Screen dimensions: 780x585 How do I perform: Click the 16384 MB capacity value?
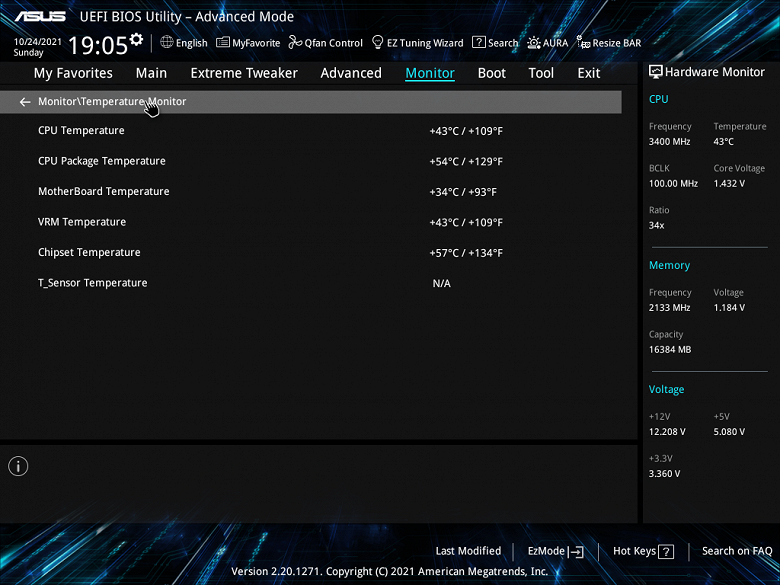[x=670, y=350]
